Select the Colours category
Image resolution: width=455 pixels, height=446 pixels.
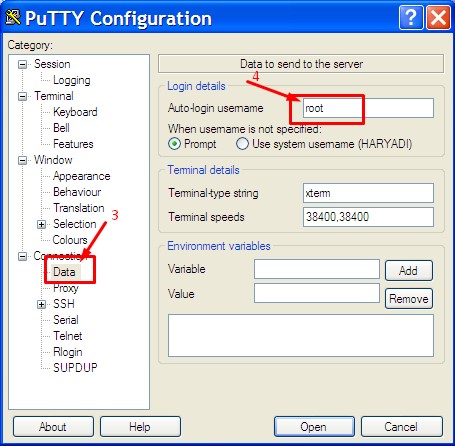[70, 240]
